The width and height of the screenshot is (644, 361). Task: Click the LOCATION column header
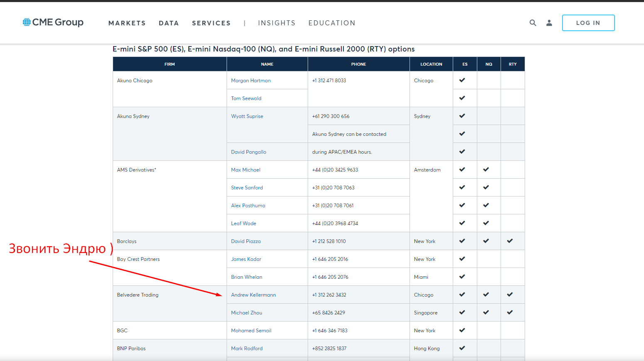431,64
